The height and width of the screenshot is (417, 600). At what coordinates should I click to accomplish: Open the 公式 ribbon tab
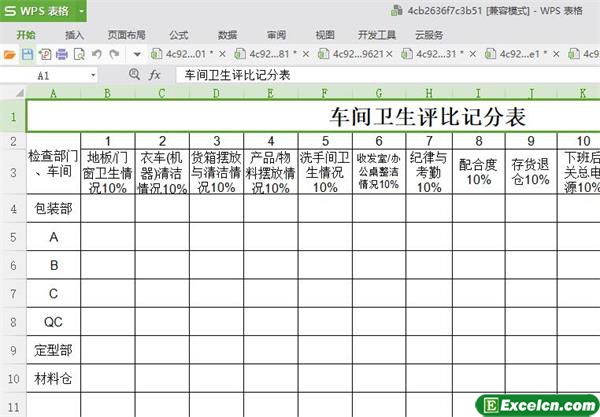[x=179, y=35]
